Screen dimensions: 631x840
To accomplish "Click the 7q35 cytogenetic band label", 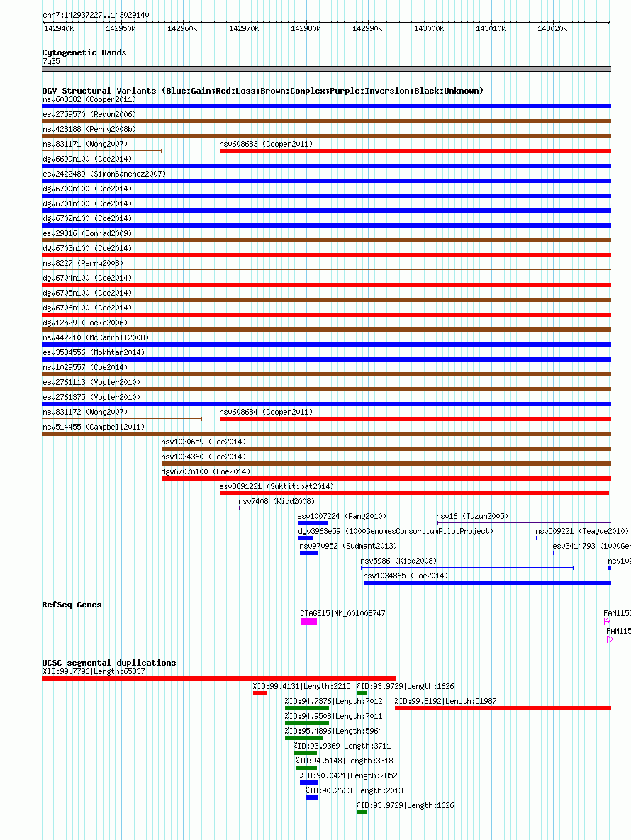I will (x=51, y=62).
